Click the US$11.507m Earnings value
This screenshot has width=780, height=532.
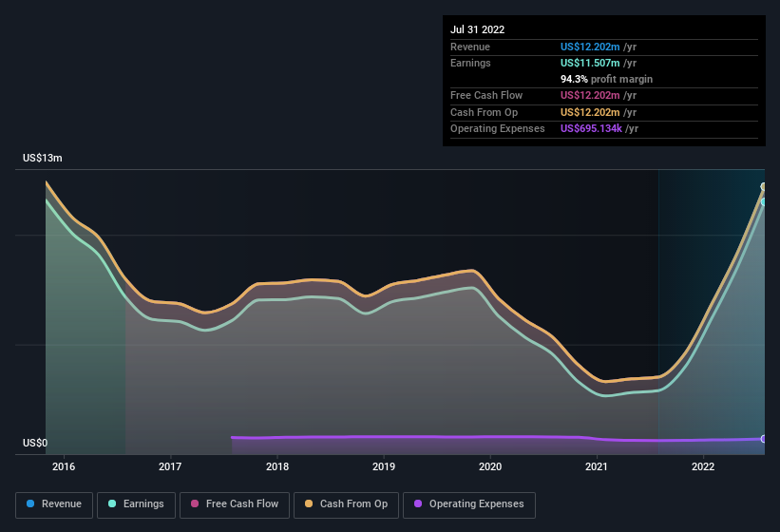pos(590,63)
